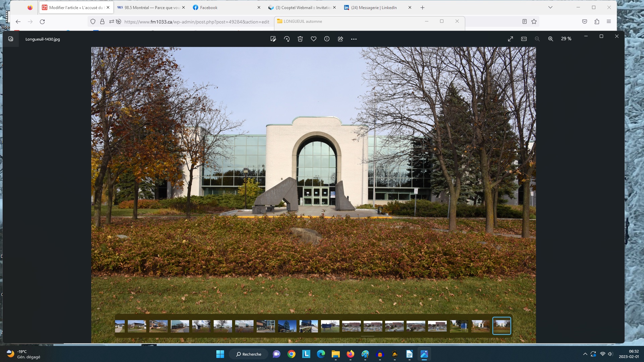644x362 pixels.
Task: Open the Firefox hamburger application menu
Action: [x=609, y=21]
